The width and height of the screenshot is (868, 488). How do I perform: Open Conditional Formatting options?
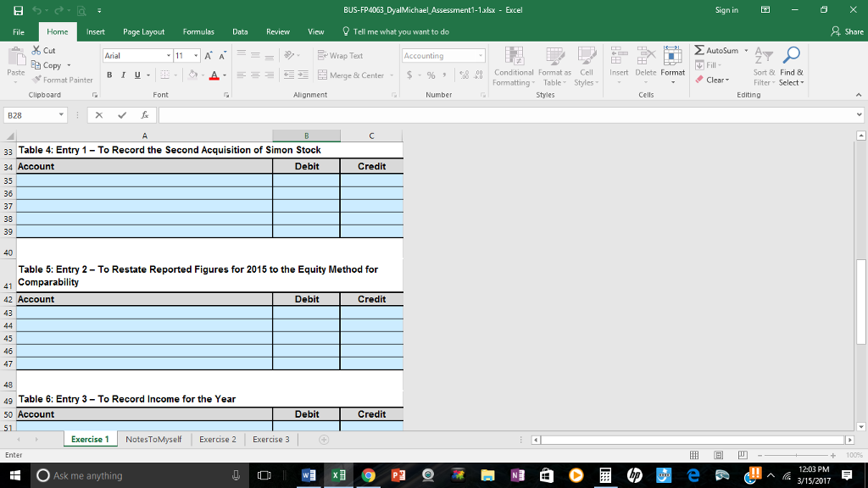click(x=514, y=68)
